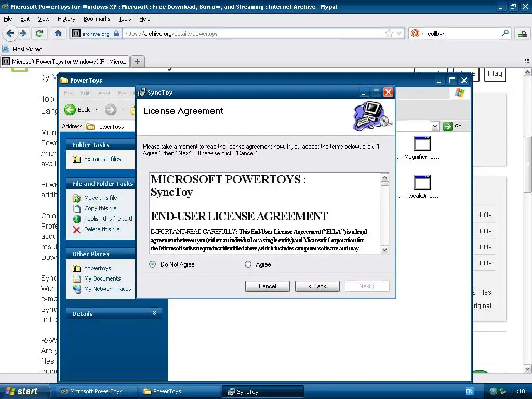
Task: Click the Extract all files icon
Action: click(x=77, y=159)
